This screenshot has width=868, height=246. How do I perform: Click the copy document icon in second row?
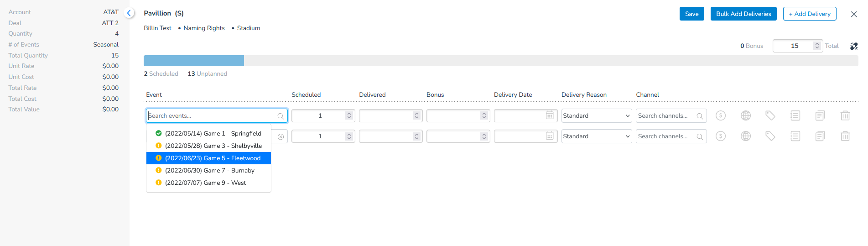click(x=820, y=136)
